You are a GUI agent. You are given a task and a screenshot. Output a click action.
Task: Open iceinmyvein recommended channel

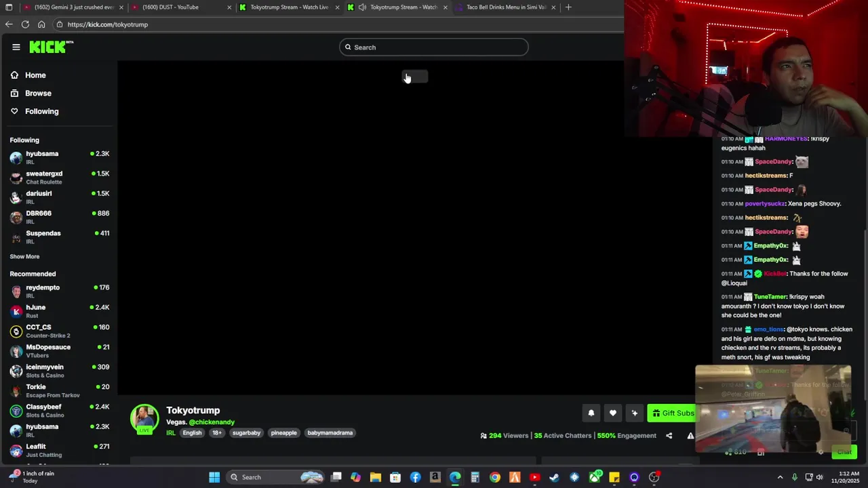pos(60,371)
